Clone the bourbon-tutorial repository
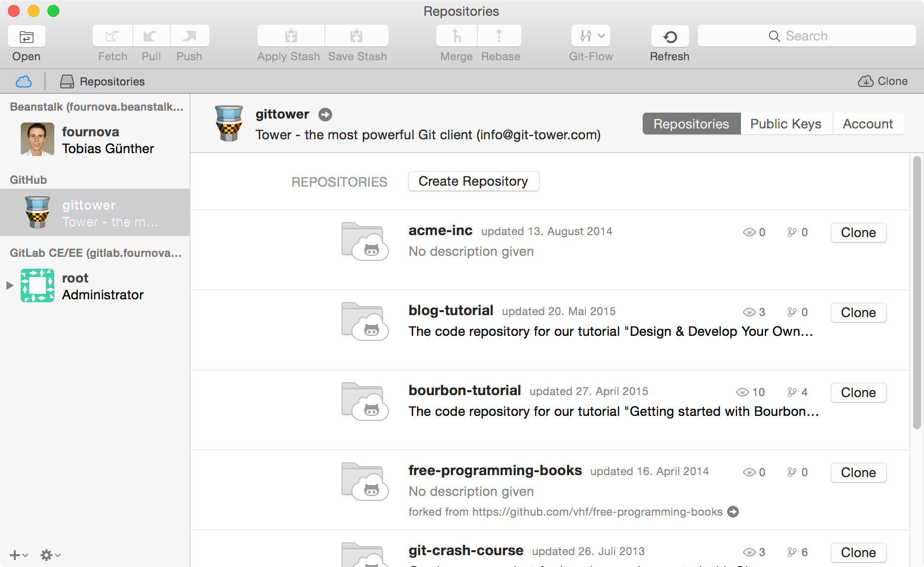The width and height of the screenshot is (924, 567). [858, 393]
